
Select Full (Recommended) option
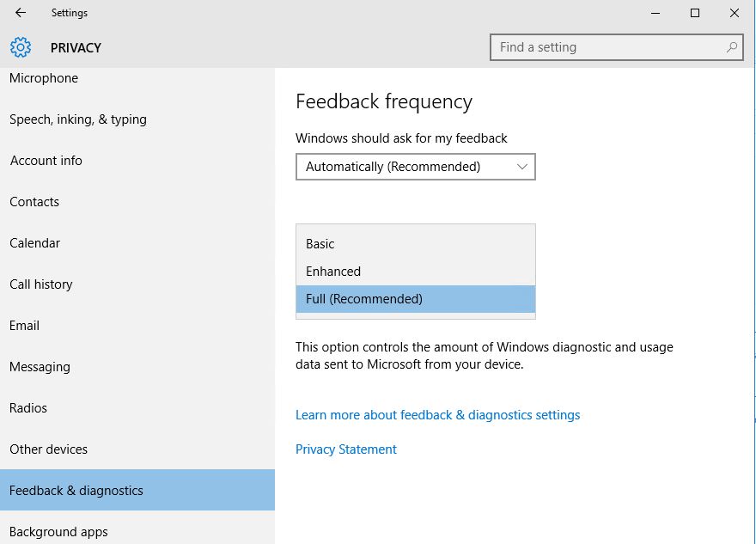(x=416, y=299)
